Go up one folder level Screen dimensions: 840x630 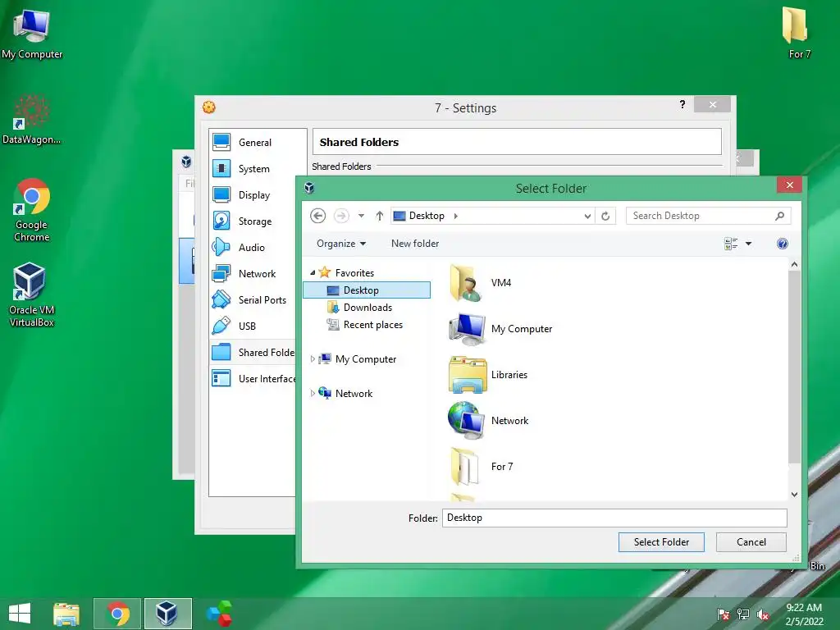379,216
